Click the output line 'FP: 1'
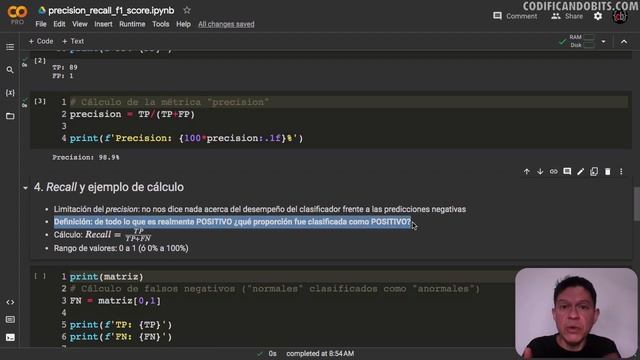 (62, 76)
